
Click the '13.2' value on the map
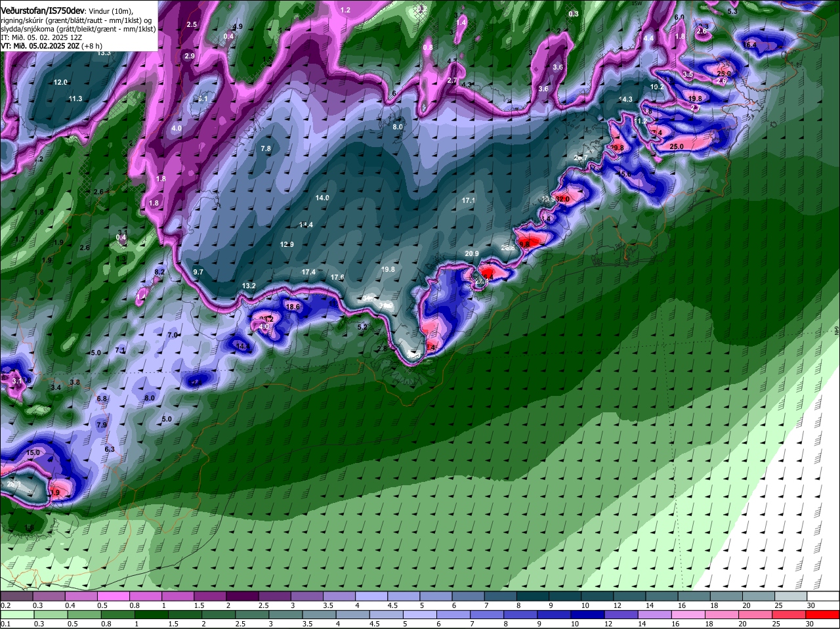(x=249, y=286)
